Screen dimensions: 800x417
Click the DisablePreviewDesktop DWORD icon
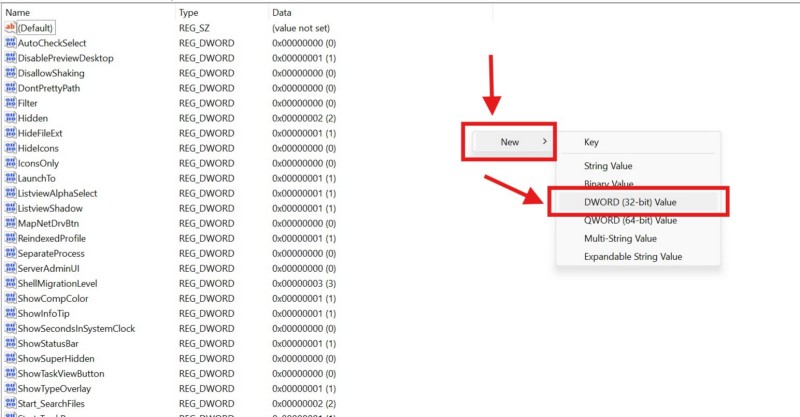[10, 58]
